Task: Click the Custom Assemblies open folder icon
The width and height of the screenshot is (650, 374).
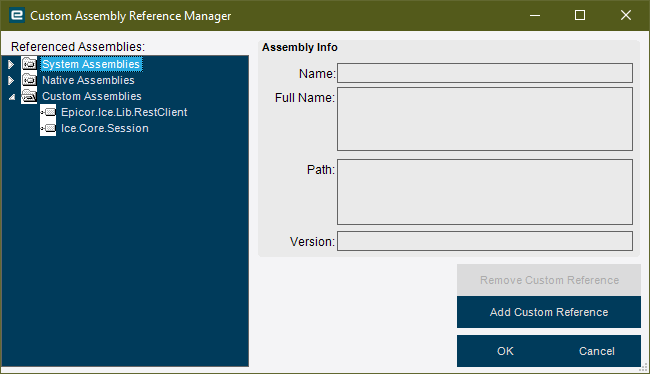Action: (29, 96)
